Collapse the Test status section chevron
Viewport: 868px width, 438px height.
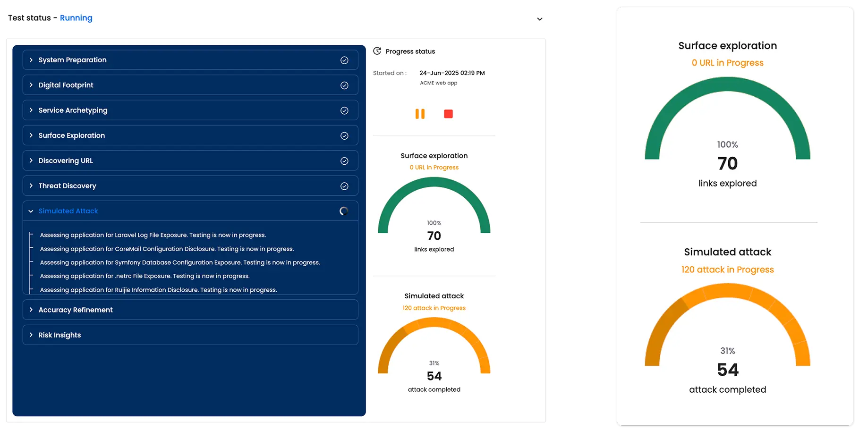539,19
